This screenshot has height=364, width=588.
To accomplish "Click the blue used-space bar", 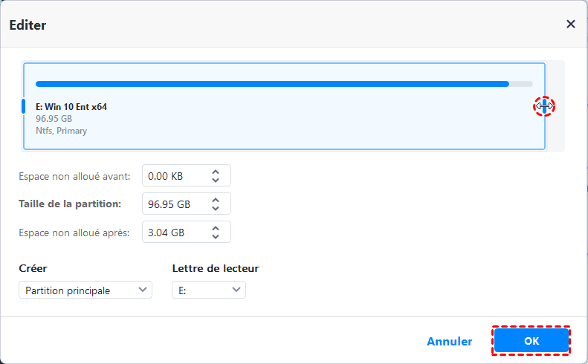I will click(271, 84).
